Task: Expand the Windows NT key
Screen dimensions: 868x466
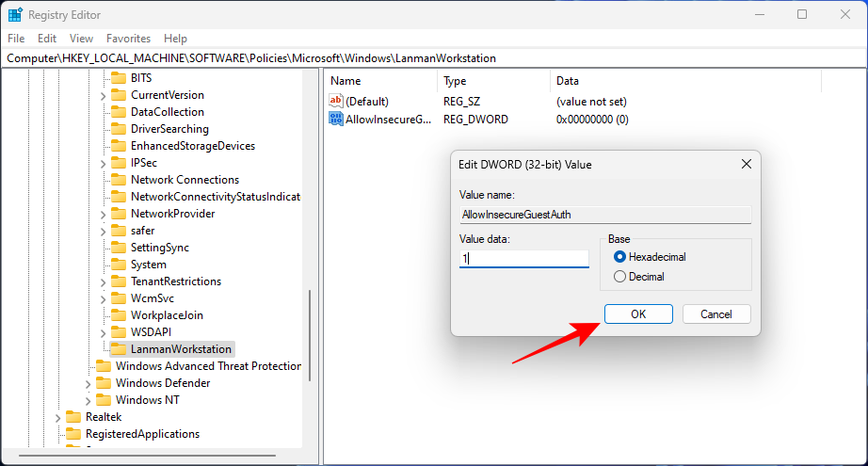Action: point(88,401)
